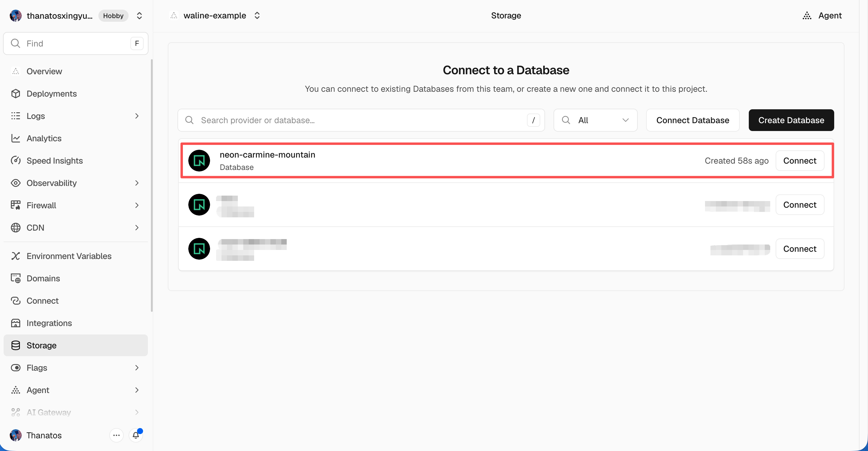Open the All filter dropdown

point(595,120)
